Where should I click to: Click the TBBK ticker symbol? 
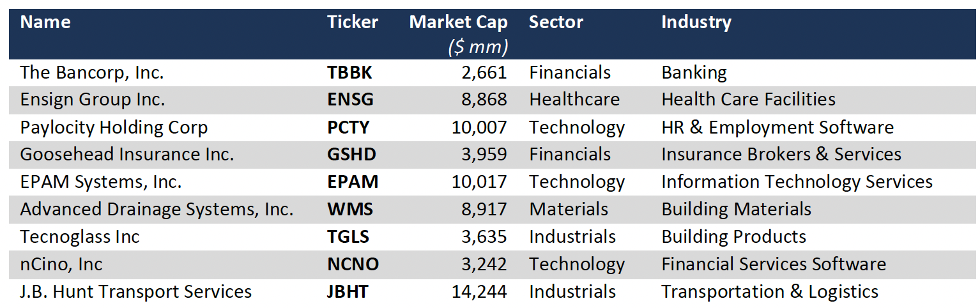[349, 73]
